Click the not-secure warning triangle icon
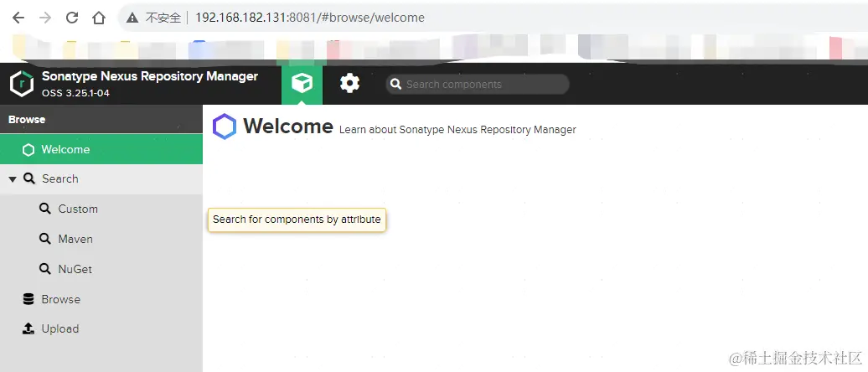 point(132,18)
